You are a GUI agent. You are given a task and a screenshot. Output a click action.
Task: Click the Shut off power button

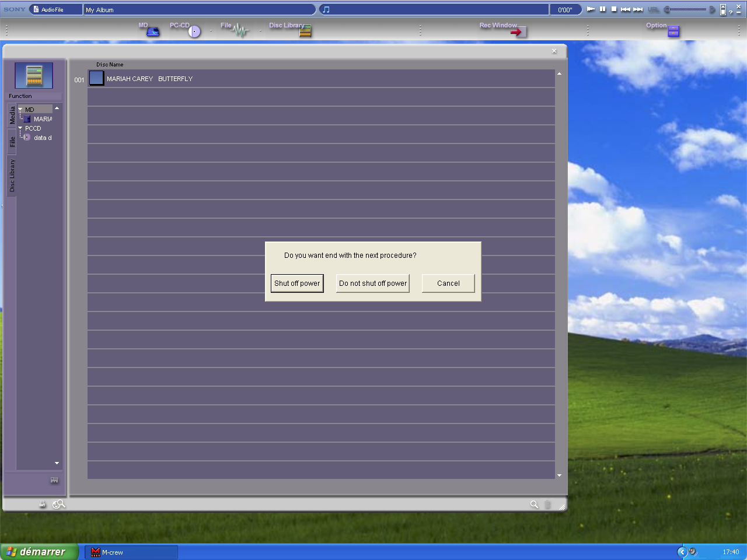(297, 283)
